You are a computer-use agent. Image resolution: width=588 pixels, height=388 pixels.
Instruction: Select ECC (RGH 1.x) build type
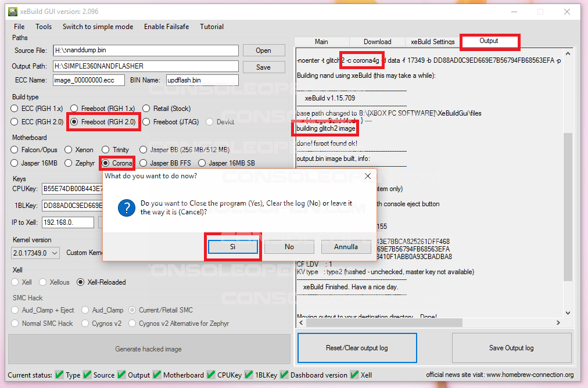point(15,109)
